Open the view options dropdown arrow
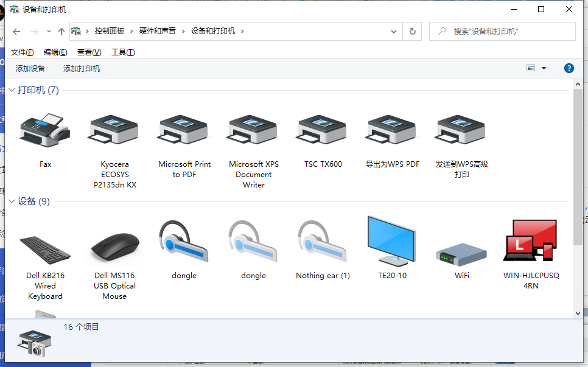The width and height of the screenshot is (588, 367). pos(544,68)
